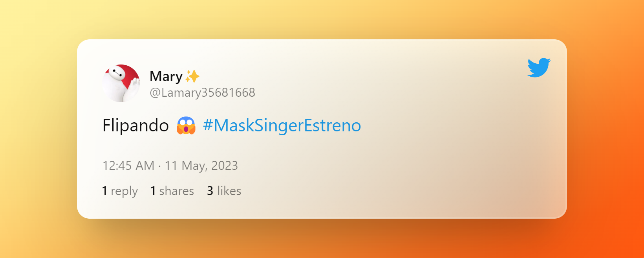The image size is (644, 258).
Task: Click the word Flipando in the tweet
Action: (x=135, y=125)
